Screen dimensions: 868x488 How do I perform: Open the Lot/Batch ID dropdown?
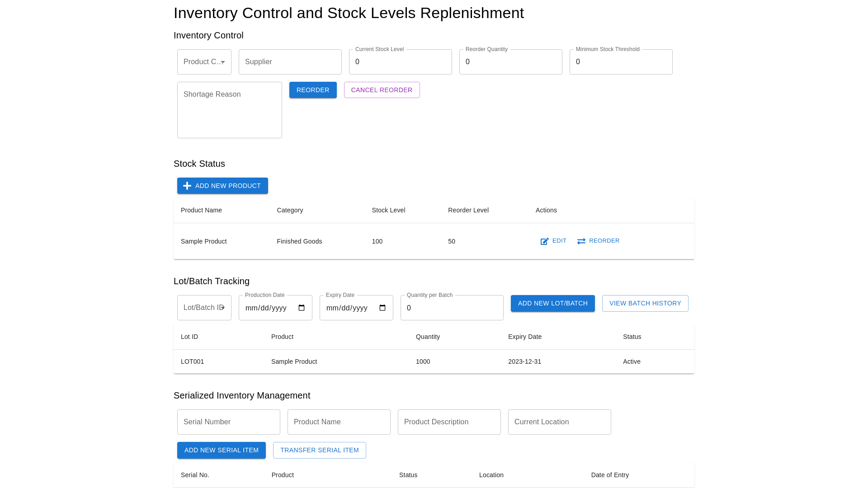[204, 308]
